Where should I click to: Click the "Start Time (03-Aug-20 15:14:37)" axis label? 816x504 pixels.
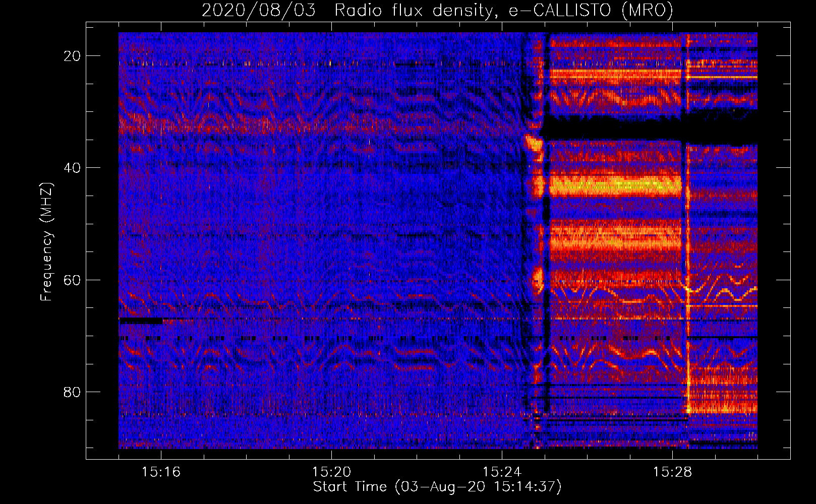click(x=437, y=487)
